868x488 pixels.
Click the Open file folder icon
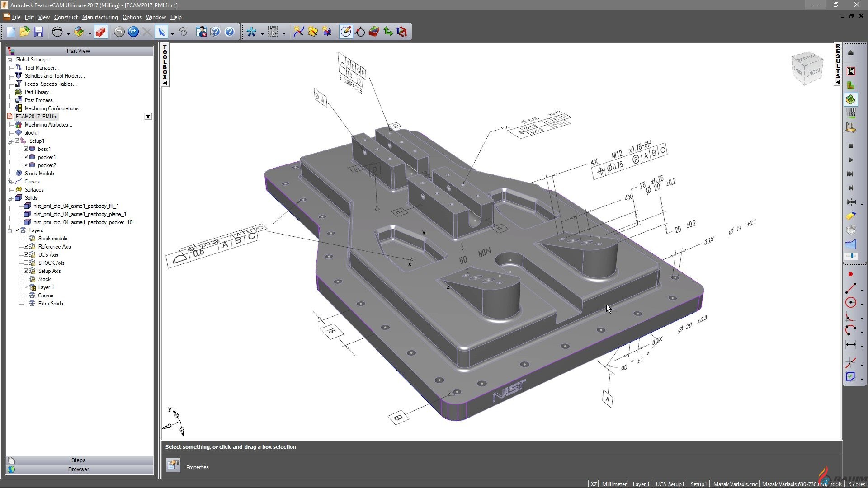[24, 32]
